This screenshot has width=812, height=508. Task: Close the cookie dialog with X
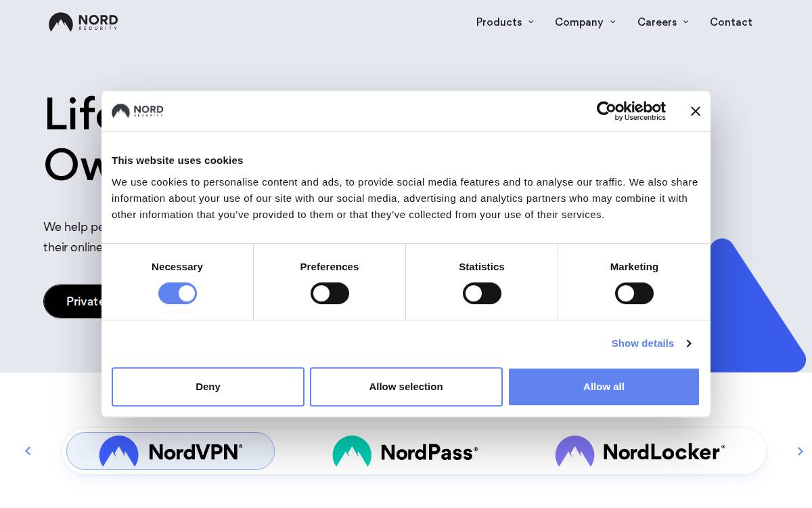pyautogui.click(x=696, y=111)
